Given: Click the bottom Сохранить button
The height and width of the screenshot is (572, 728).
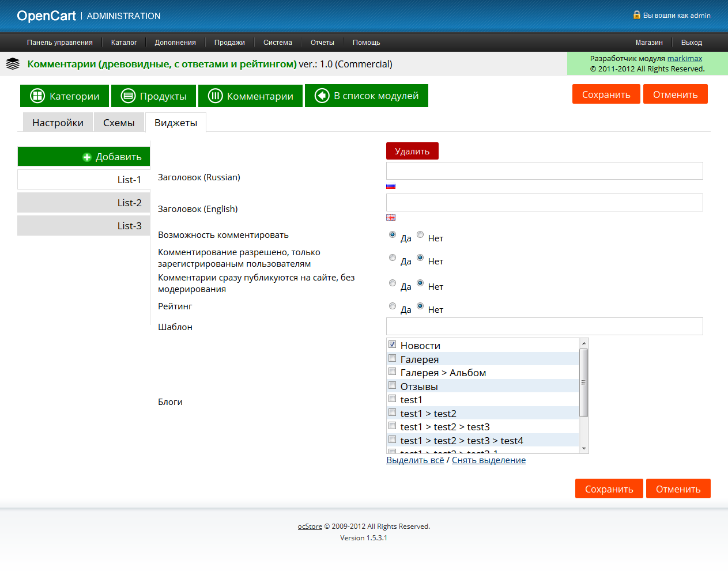Looking at the screenshot, I should tap(609, 489).
